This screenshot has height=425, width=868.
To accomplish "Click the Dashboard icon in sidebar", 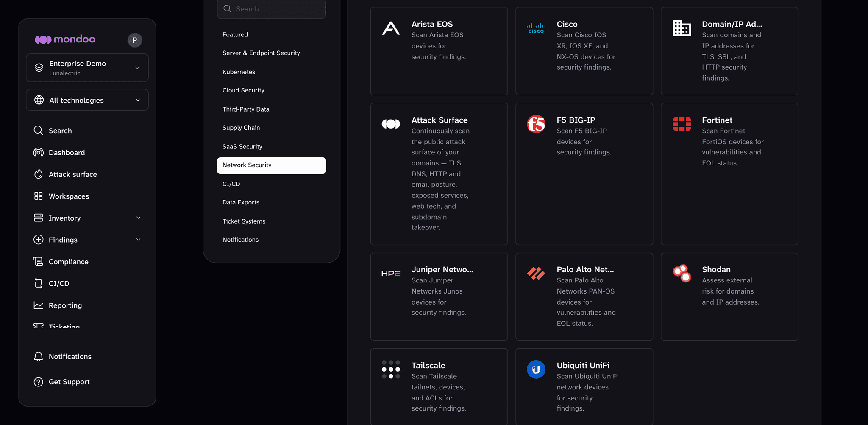I will click(x=38, y=152).
